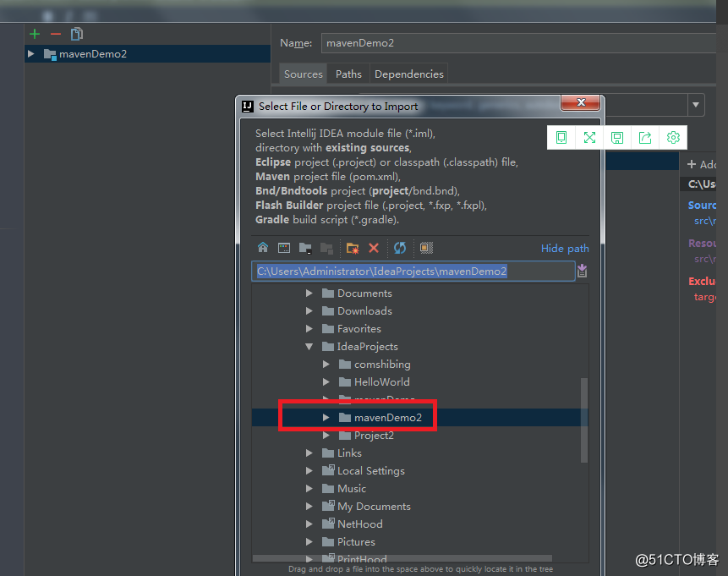This screenshot has height=576, width=728.
Task: Open the dropdown arrow right of the import dialog
Action: coord(696,105)
